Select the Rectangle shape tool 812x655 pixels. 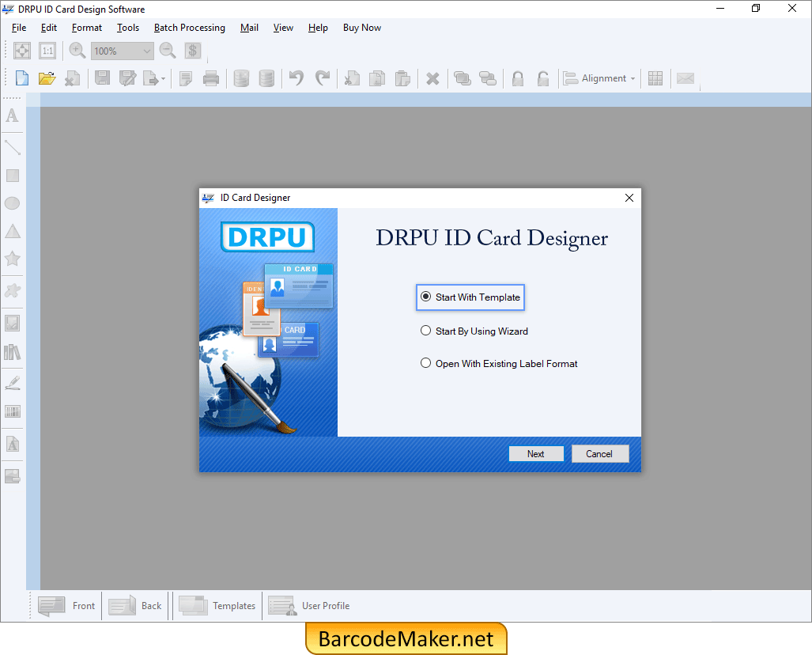click(13, 176)
